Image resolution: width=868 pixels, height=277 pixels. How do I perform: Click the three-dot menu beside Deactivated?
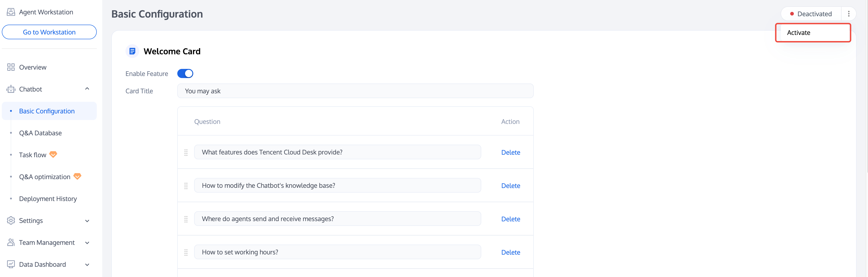click(x=848, y=14)
